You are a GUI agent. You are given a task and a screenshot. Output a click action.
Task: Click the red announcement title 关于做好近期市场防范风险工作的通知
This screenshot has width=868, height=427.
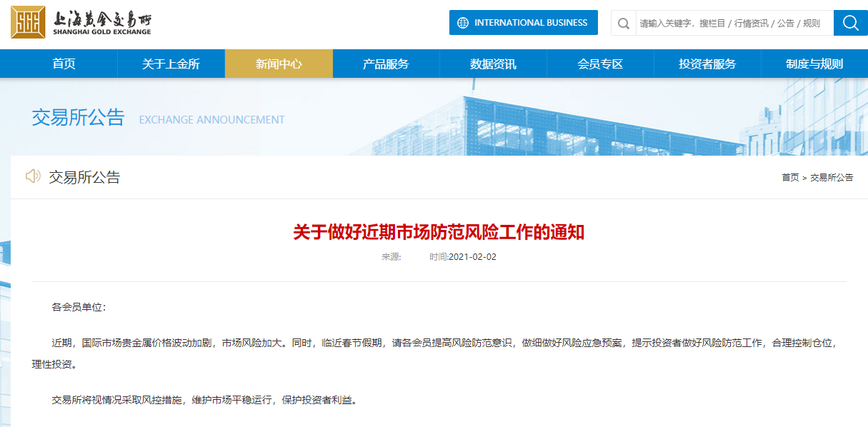pos(439,233)
